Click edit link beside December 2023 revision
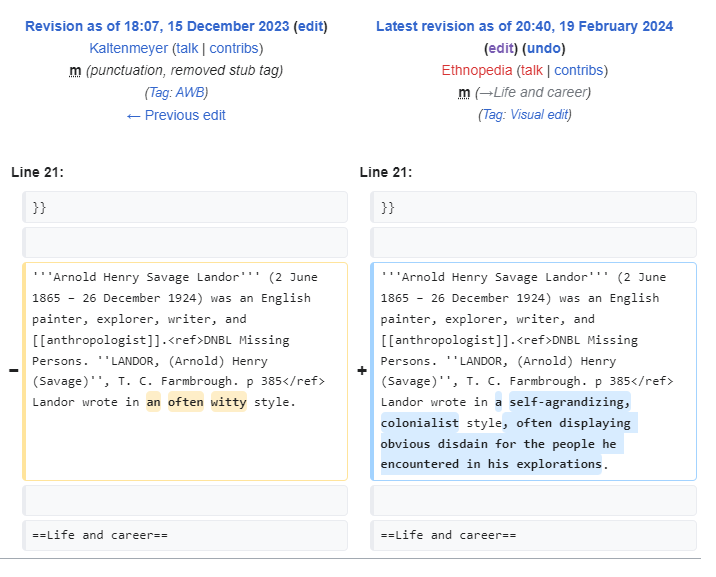 (x=311, y=26)
